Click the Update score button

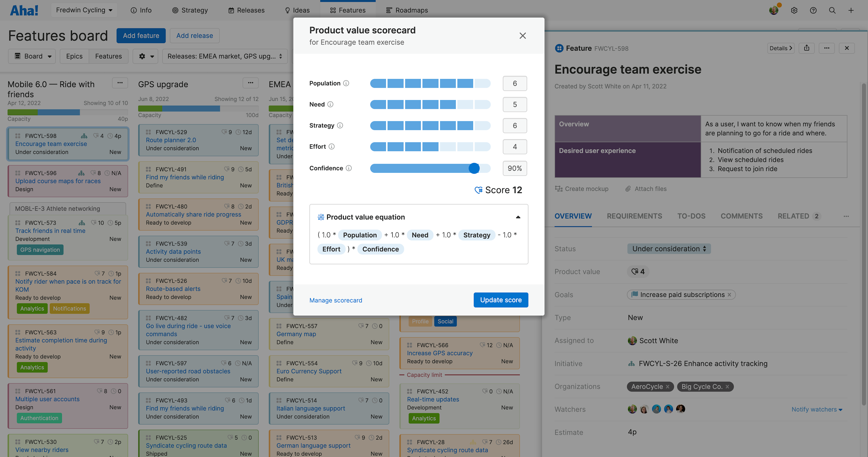(501, 300)
